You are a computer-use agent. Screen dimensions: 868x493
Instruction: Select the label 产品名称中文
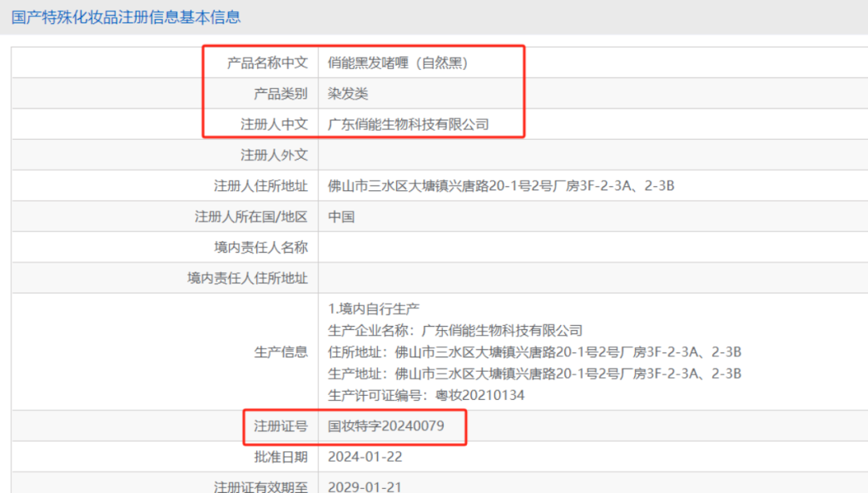[x=268, y=63]
